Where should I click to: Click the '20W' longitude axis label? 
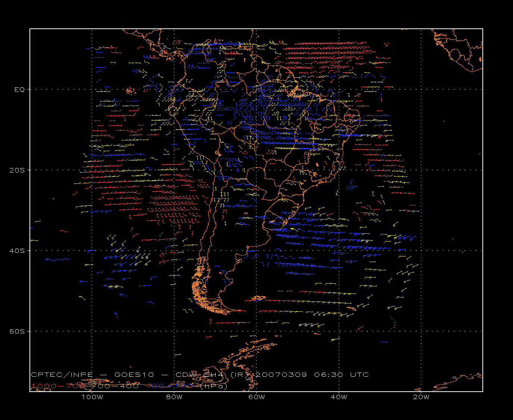click(x=421, y=397)
